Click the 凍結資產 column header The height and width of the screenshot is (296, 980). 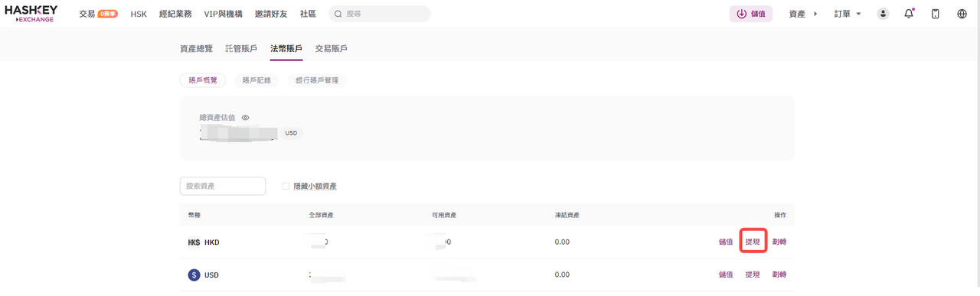(x=567, y=215)
